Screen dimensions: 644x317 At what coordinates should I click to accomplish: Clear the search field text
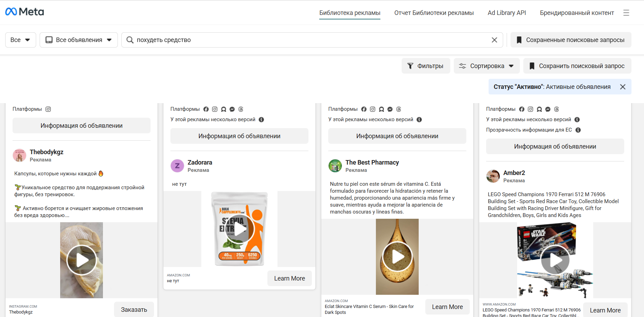(494, 40)
